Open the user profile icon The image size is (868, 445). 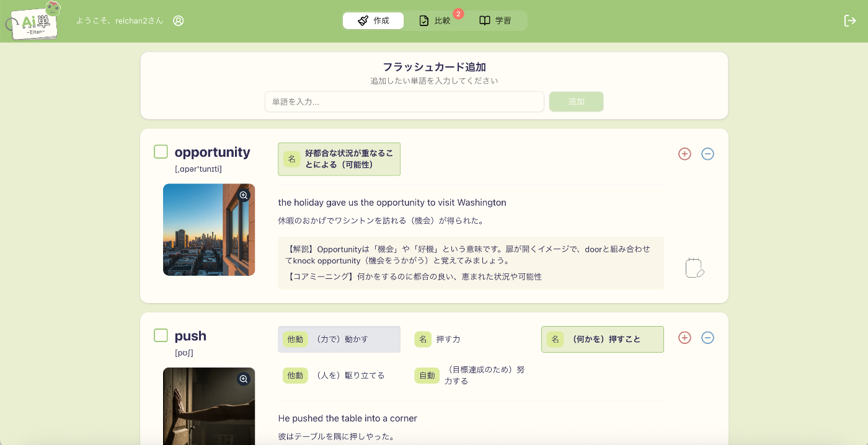point(179,20)
